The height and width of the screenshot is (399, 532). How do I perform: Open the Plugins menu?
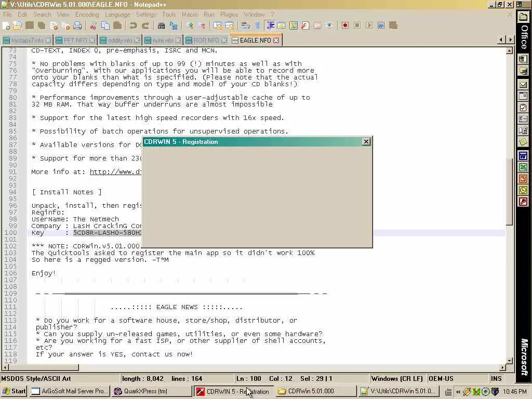[229, 14]
